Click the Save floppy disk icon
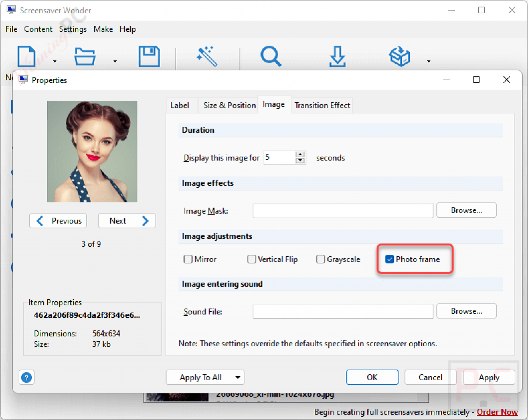The image size is (528, 420). (149, 56)
